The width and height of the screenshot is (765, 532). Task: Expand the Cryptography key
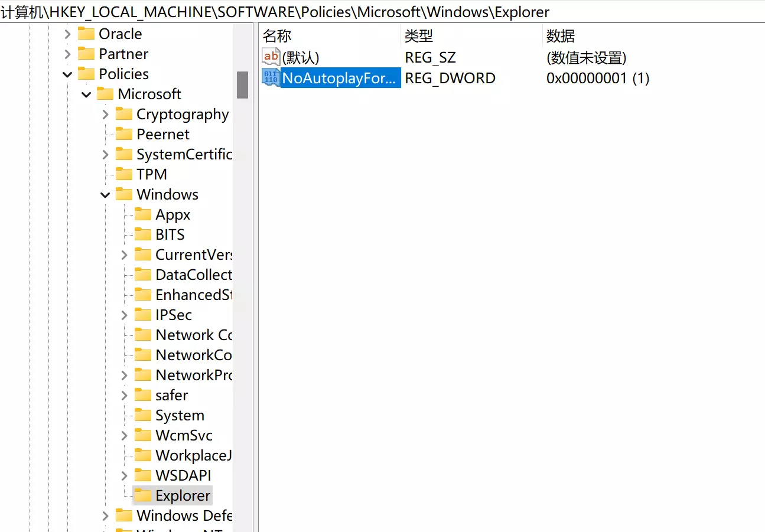[105, 114]
